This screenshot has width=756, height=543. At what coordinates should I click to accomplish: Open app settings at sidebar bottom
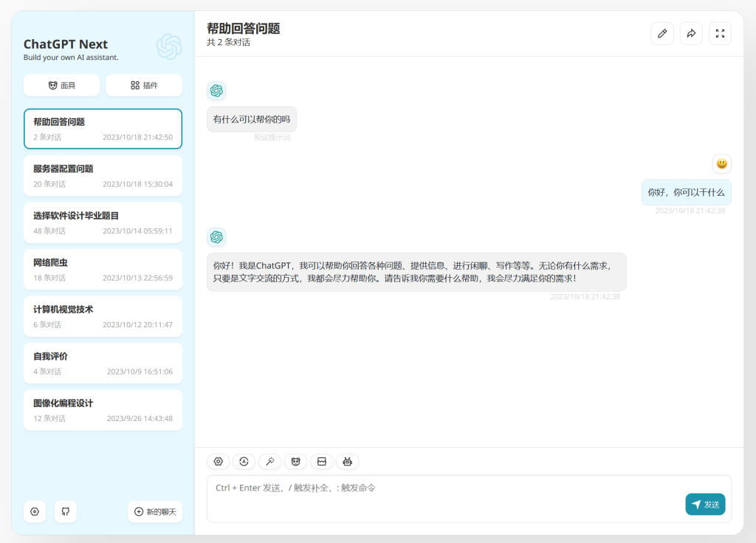[35, 511]
